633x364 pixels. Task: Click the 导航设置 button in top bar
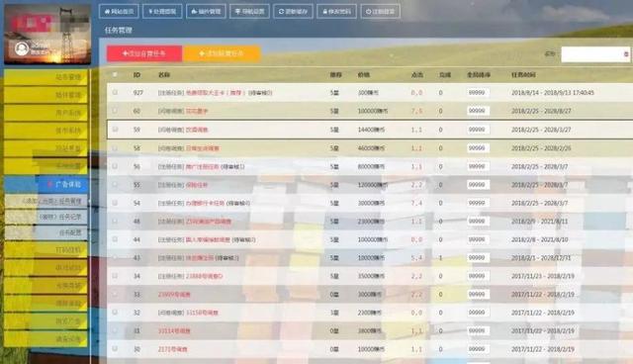249,11
